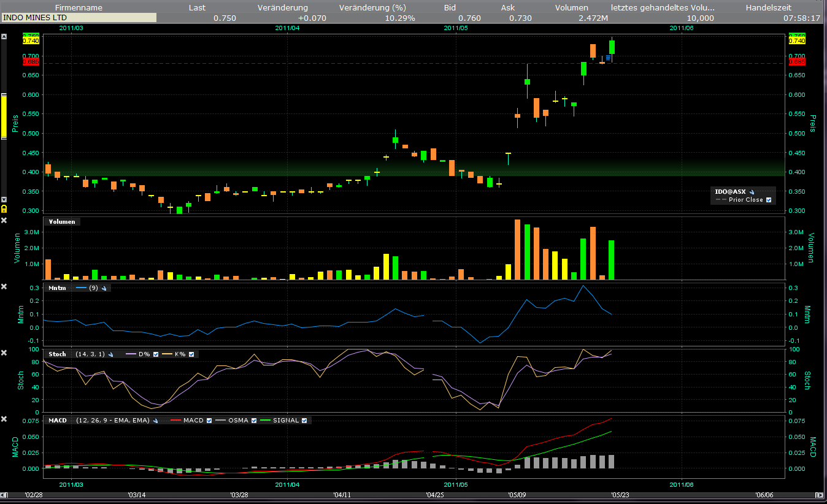Screen dimensions: 827x504
Task: Uncheck the K% line checkbox
Action: [x=191, y=354]
